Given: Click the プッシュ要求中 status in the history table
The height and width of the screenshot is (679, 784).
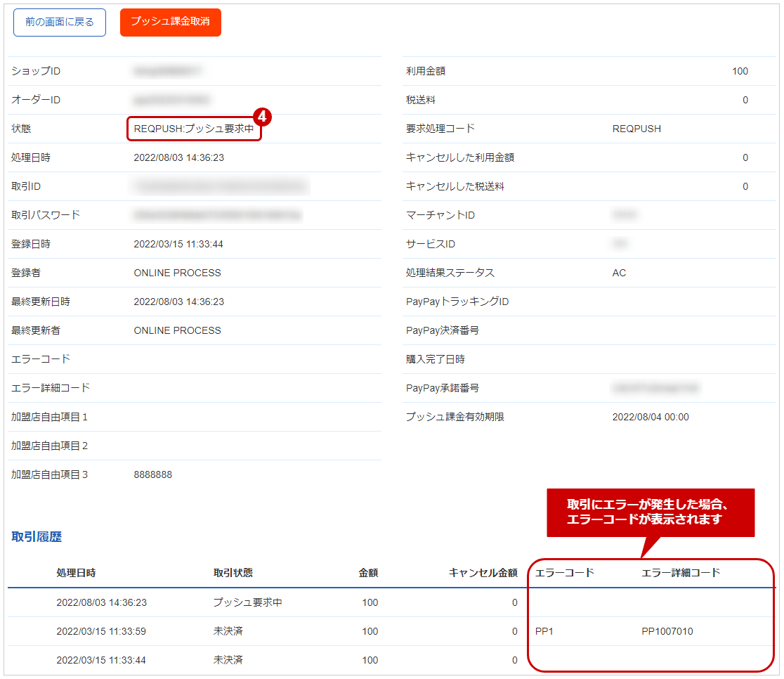Looking at the screenshot, I should [248, 602].
